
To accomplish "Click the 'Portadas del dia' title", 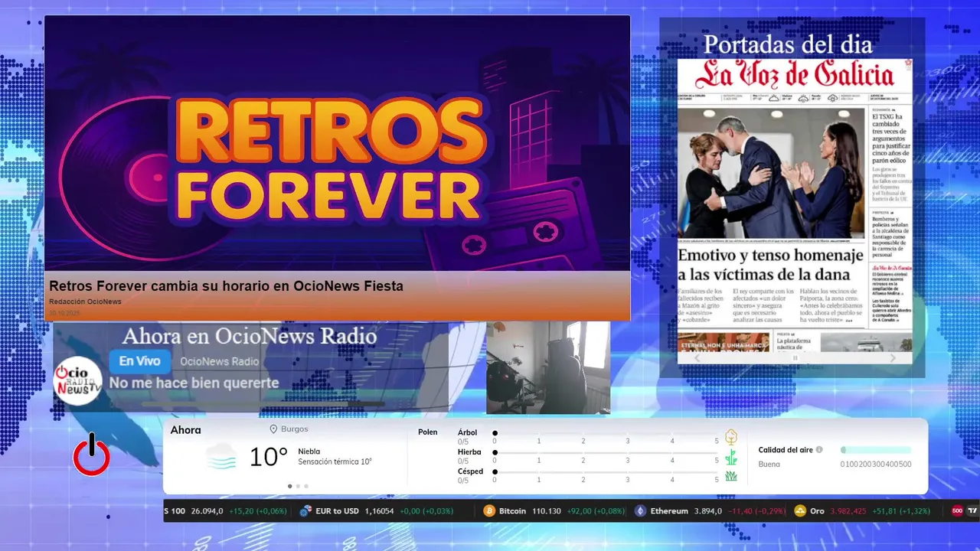I will pos(788,44).
